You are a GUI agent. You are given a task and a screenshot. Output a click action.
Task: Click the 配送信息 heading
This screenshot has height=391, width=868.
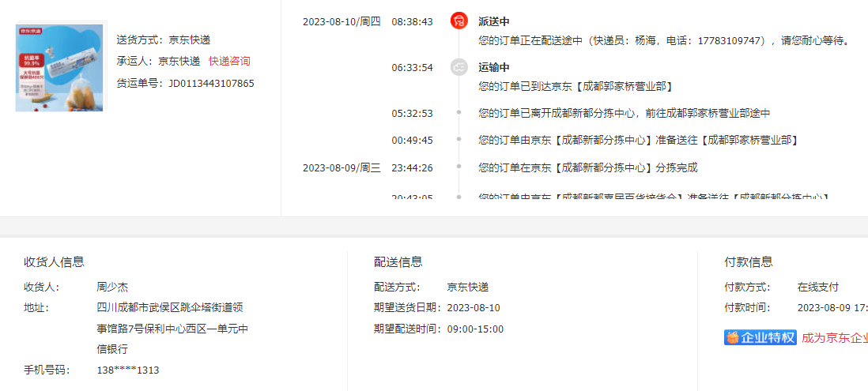[398, 262]
